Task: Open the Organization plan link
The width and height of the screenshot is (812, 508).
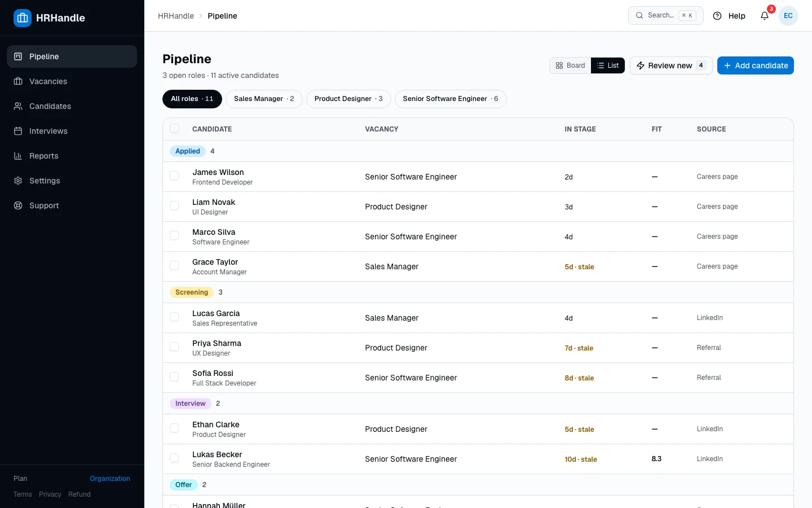Action: coord(110,479)
